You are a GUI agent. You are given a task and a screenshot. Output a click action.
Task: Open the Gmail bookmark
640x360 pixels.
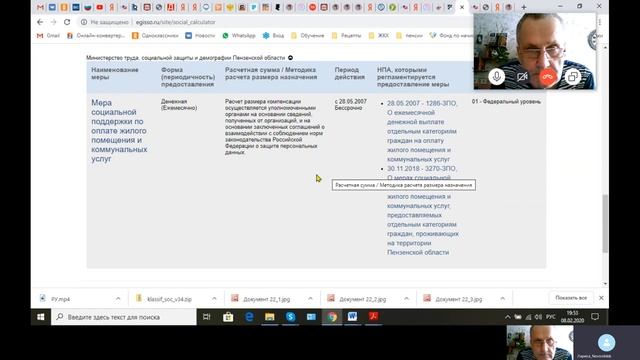coord(48,36)
